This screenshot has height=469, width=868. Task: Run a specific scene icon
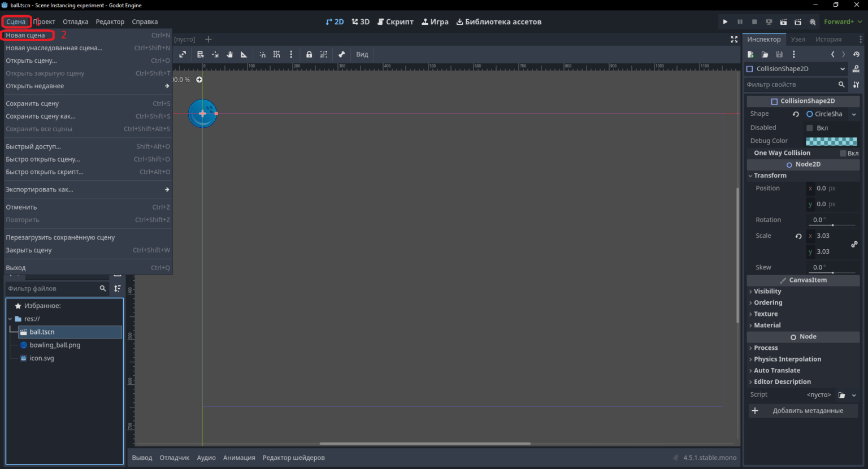point(798,21)
